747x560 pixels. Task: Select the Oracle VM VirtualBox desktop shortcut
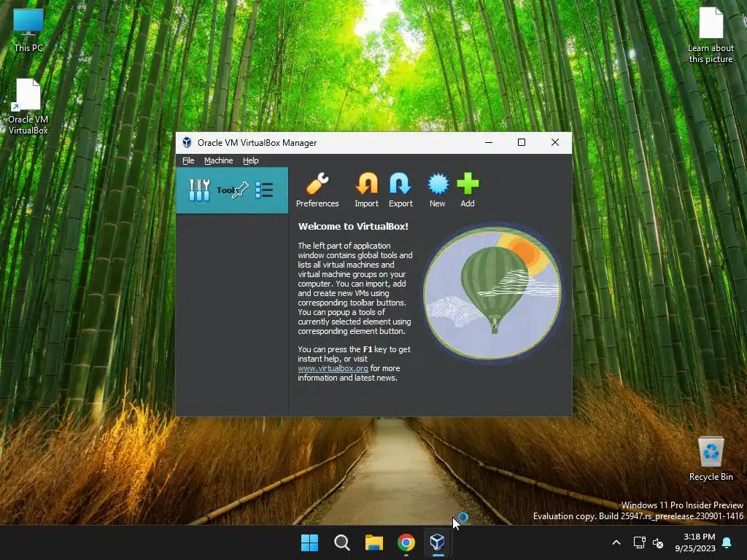(x=28, y=106)
